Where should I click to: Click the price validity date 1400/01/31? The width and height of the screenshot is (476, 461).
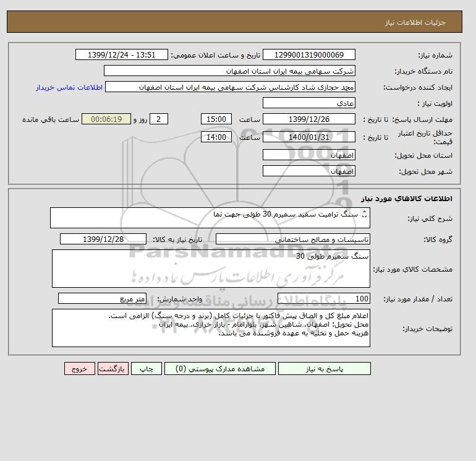[308, 137]
